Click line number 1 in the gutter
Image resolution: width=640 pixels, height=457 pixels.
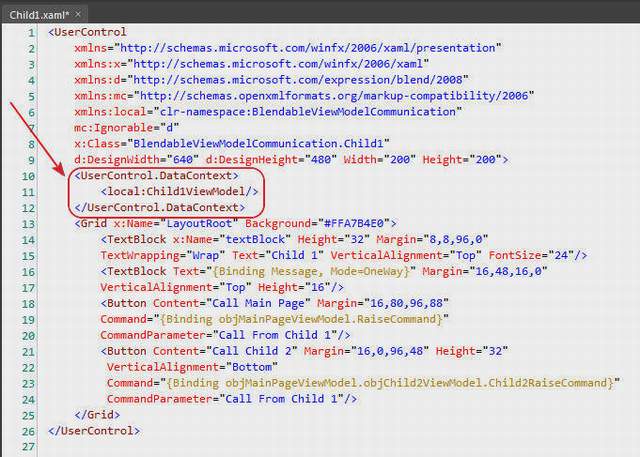point(31,32)
